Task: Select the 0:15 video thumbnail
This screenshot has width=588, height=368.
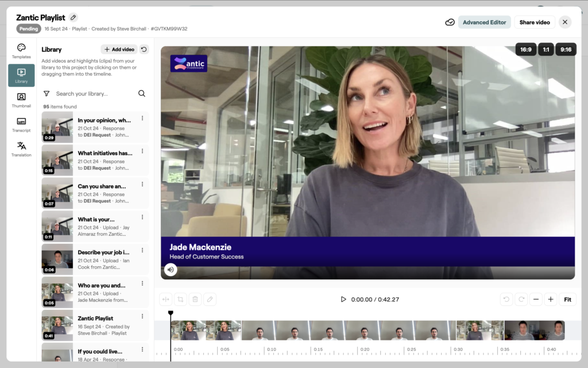Action: coord(57,160)
